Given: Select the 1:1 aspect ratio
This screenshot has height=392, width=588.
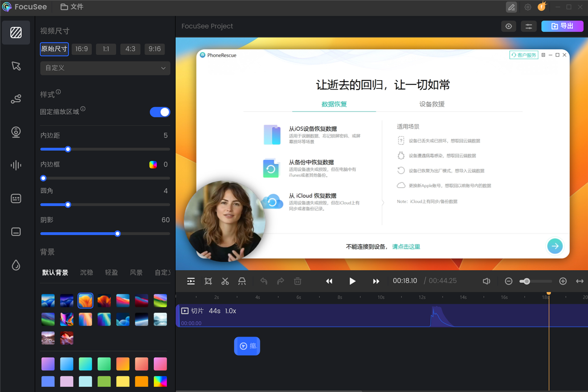Looking at the screenshot, I should 106,49.
